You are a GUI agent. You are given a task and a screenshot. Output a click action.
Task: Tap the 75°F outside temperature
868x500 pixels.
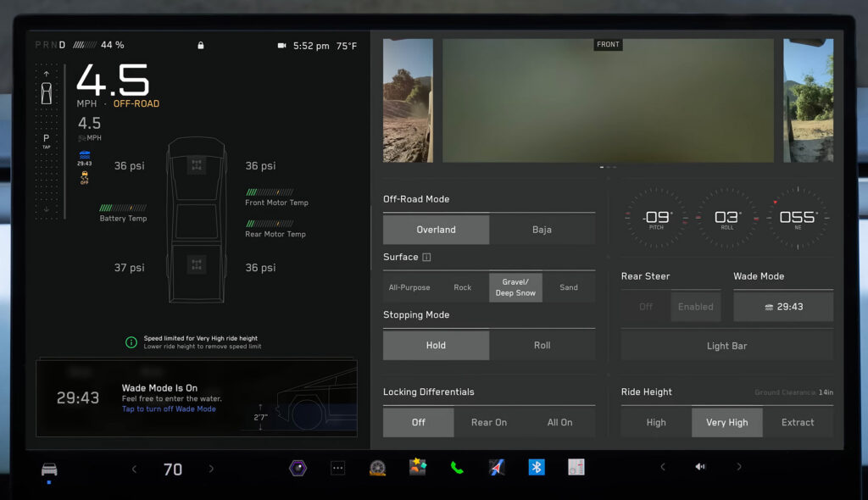(x=347, y=46)
